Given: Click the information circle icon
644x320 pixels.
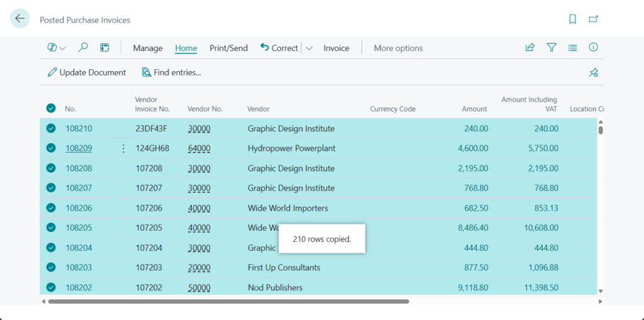Looking at the screenshot, I should pyautogui.click(x=593, y=48).
